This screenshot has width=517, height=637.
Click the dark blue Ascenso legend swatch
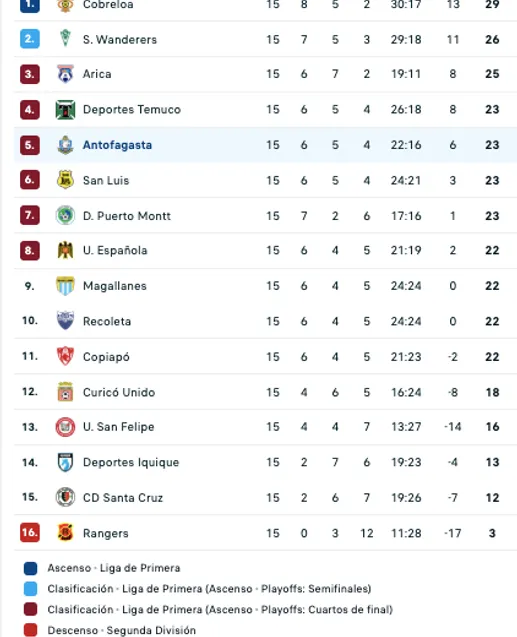tap(30, 568)
